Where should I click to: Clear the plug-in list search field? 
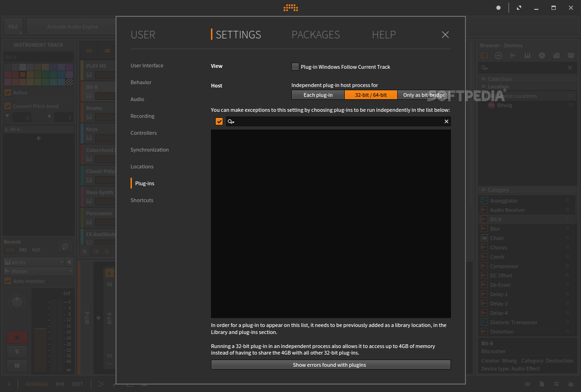[446, 122]
